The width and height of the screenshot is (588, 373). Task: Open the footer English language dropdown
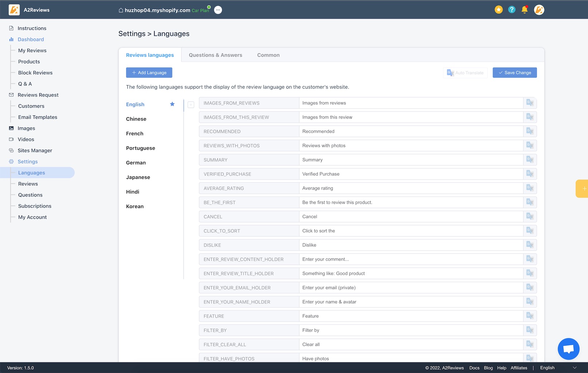558,368
